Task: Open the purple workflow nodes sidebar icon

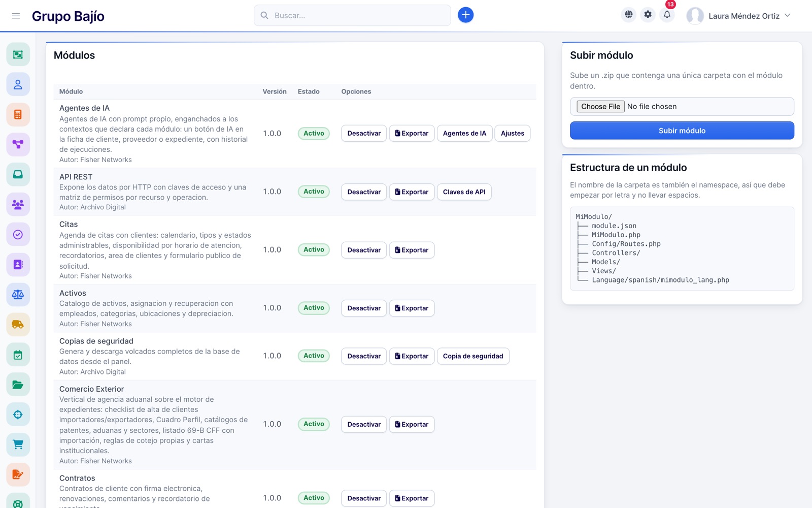Action: (18, 144)
